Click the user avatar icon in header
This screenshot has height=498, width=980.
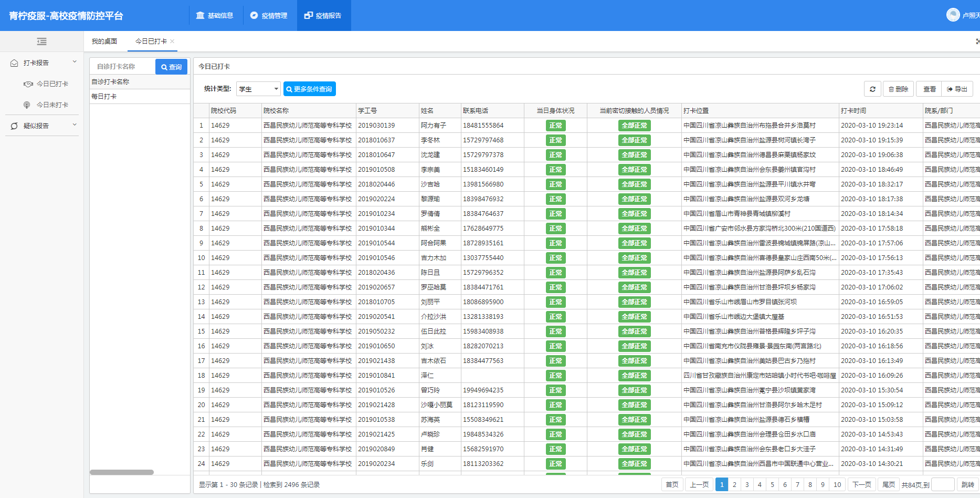click(x=953, y=15)
